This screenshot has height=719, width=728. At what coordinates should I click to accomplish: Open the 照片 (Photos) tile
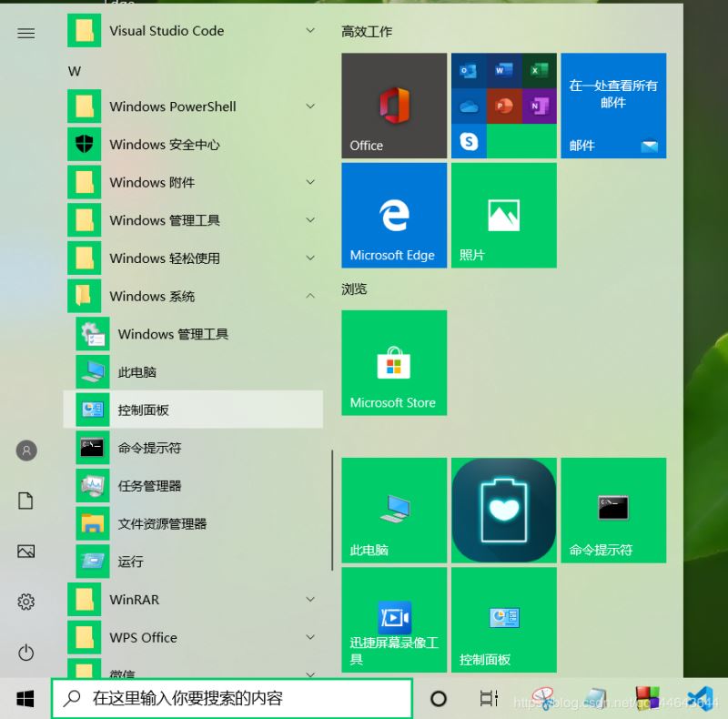tap(503, 215)
